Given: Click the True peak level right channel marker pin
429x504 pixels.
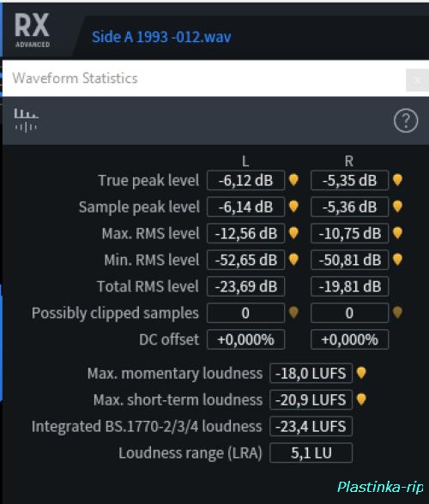Looking at the screenshot, I should tap(397, 180).
